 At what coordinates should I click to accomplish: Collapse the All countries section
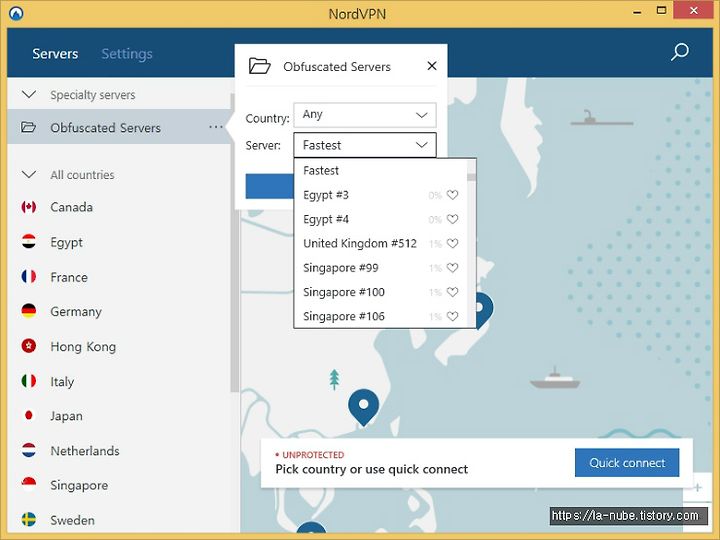[x=29, y=174]
